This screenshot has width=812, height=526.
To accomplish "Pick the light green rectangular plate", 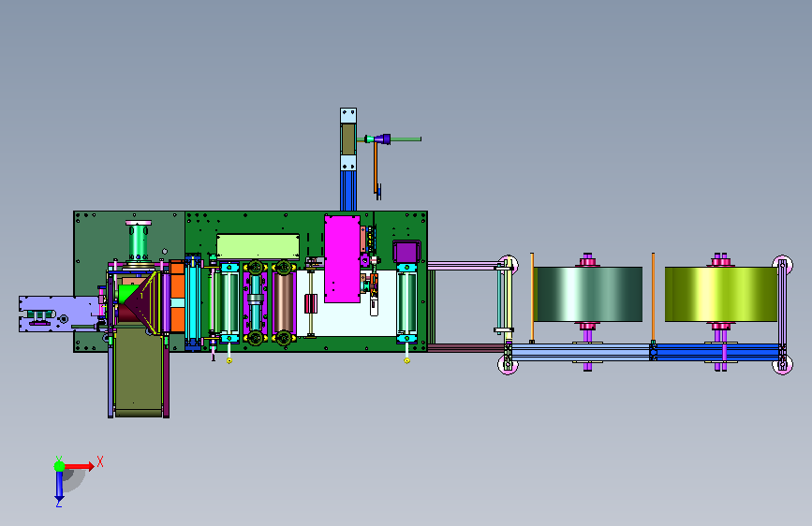I will 258,246.
